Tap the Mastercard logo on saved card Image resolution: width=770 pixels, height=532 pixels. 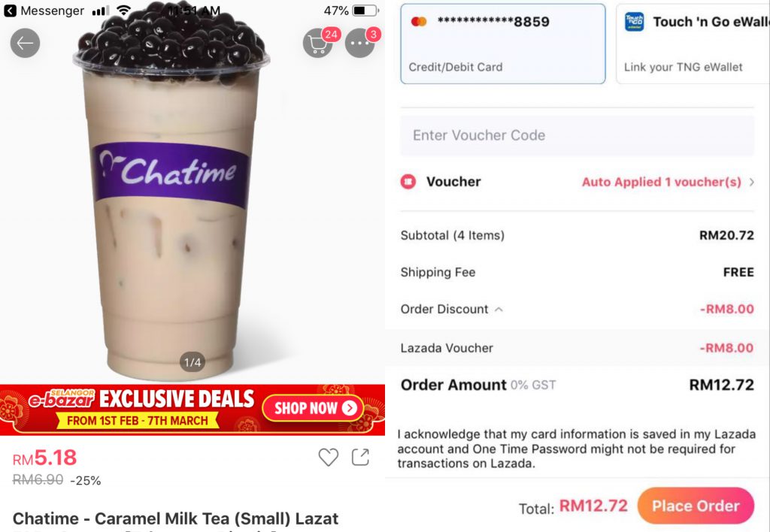419,22
